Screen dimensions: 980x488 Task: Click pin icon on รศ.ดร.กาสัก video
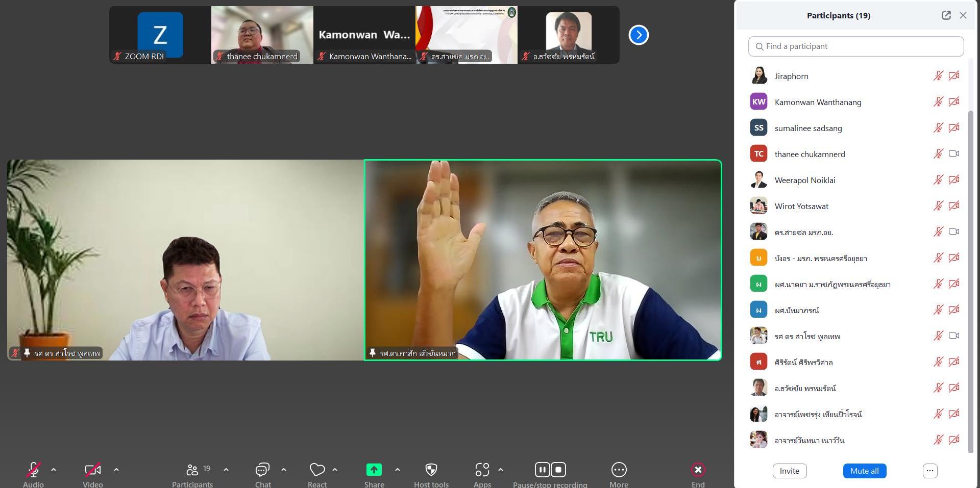(x=373, y=352)
